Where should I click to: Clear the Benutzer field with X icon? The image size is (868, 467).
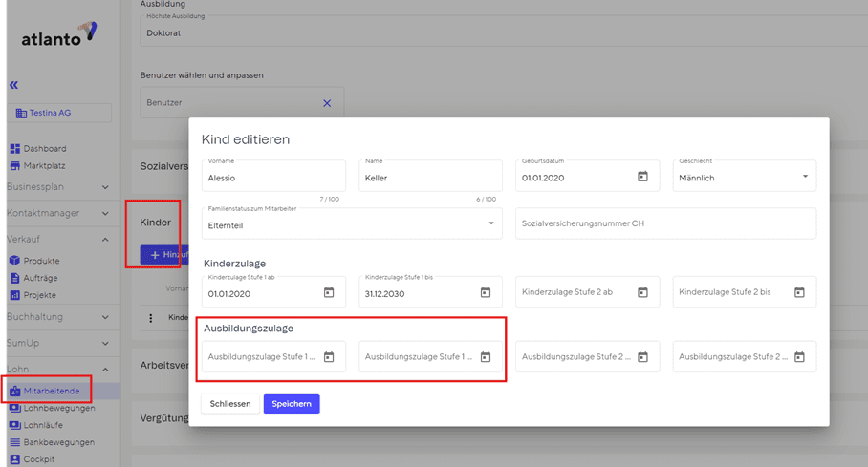click(327, 103)
